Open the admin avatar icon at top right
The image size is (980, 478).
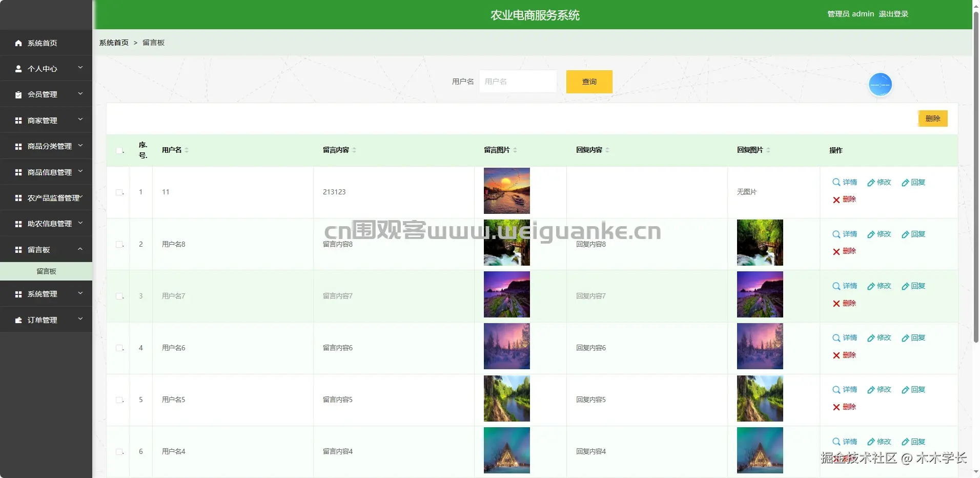(881, 84)
